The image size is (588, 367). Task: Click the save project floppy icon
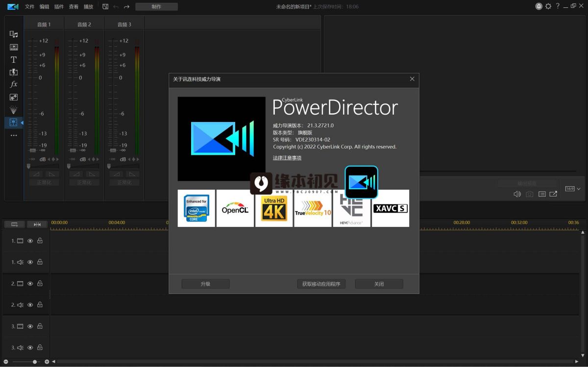105,6
